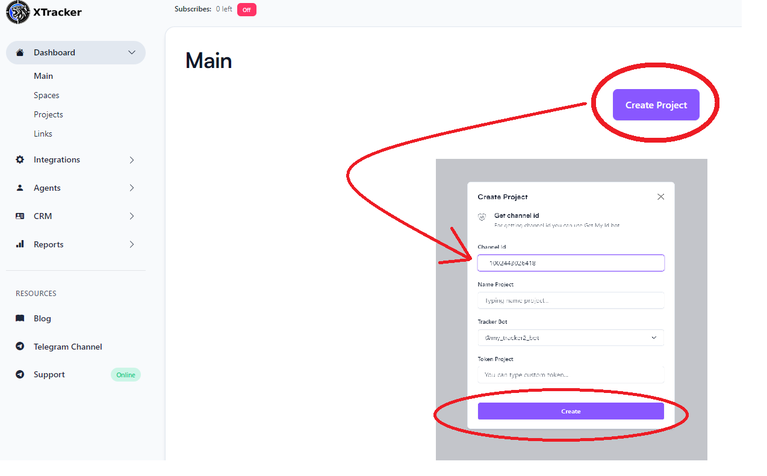Click the Dashboard home icon
This screenshot has width=767, height=476.
(x=20, y=53)
